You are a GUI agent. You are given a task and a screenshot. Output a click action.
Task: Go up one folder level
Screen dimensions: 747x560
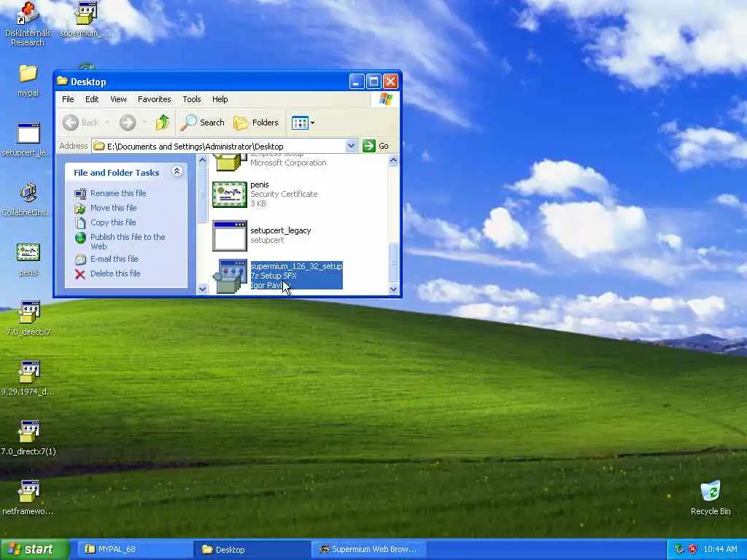click(163, 122)
